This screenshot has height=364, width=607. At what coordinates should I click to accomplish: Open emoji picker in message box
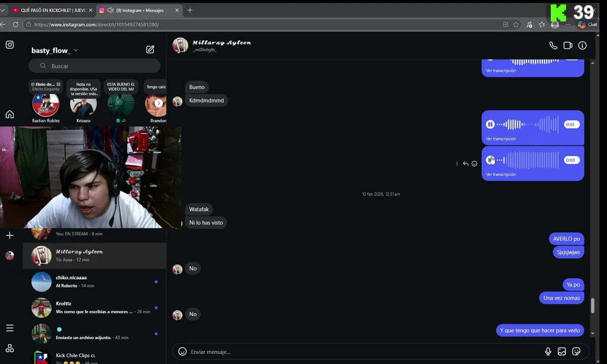click(183, 351)
